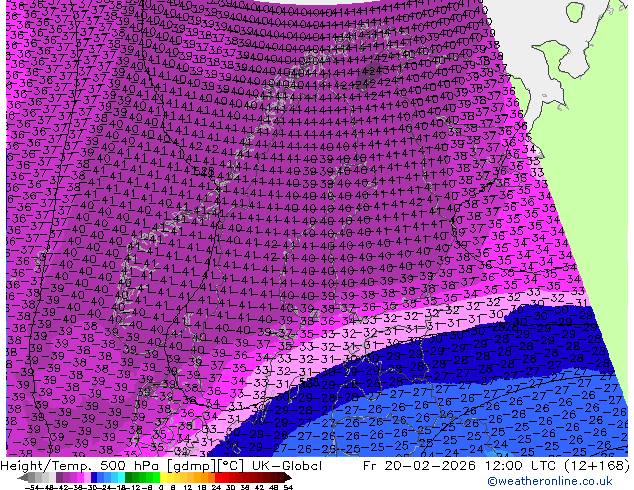
Task: Click the dark maroon right arrow end of legend
Action: point(288,477)
